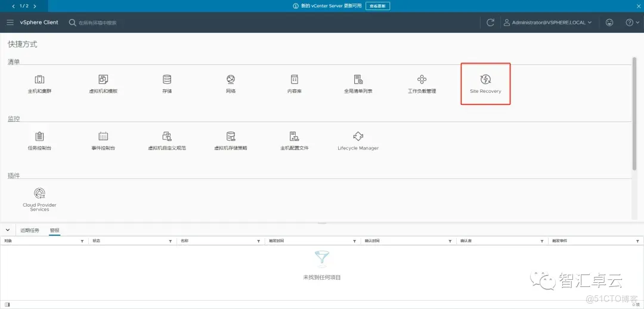644x309 pixels.
Task: Go to next notification with right arrow
Action: pyautogui.click(x=35, y=6)
